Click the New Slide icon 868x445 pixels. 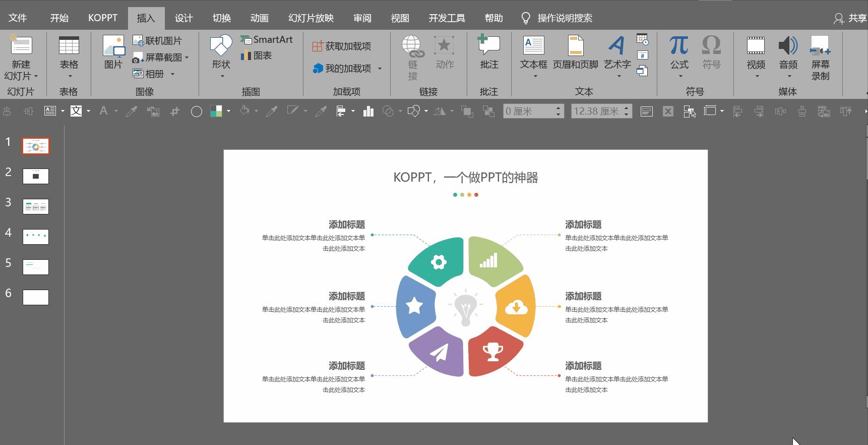[21, 45]
